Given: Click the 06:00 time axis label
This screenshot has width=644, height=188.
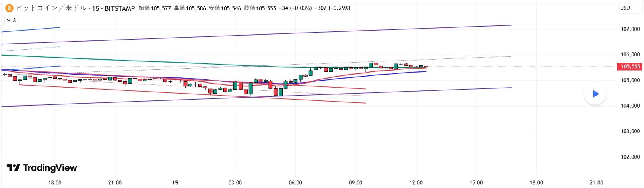Looking at the screenshot, I should pos(295,183).
